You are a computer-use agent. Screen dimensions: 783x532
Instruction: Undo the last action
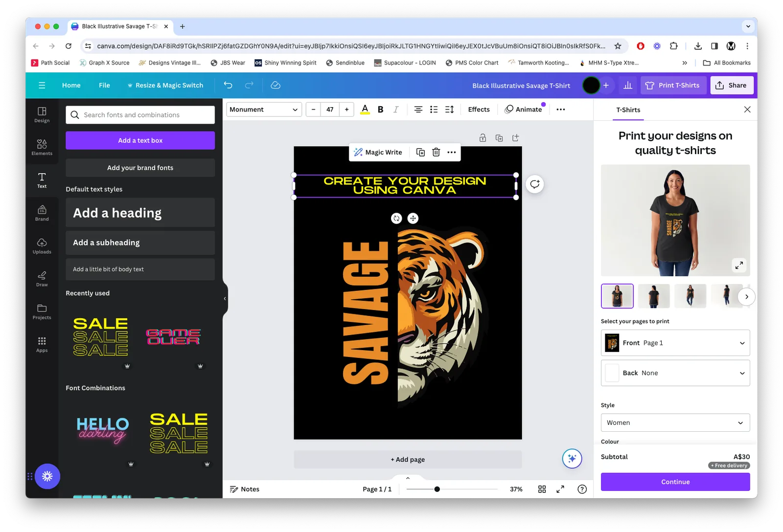(228, 85)
